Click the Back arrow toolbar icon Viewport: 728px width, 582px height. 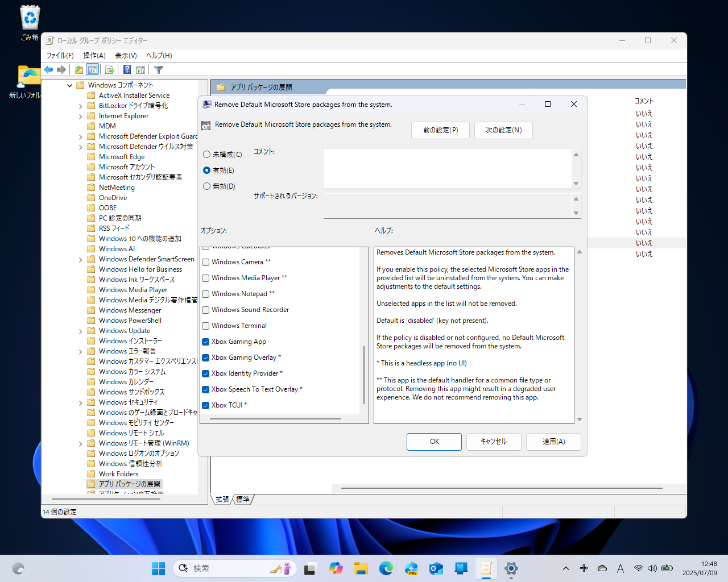49,70
